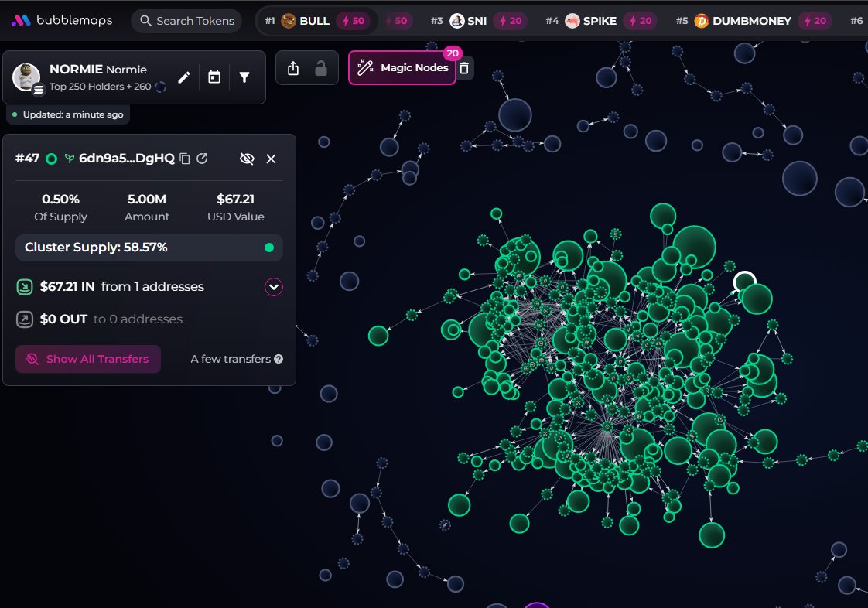This screenshot has width=868, height=608.
Task: Click Show All Transfers
Action: 88,359
